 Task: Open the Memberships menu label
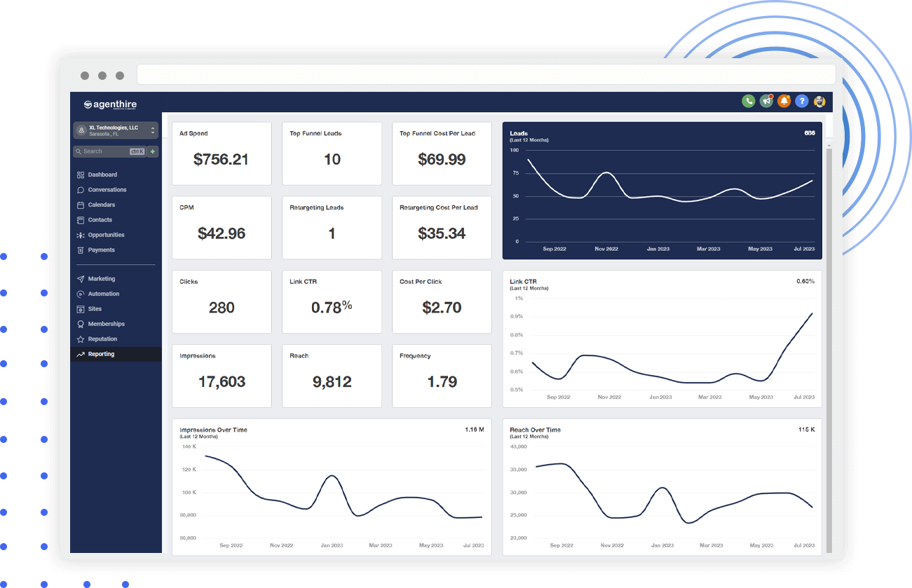tap(107, 324)
